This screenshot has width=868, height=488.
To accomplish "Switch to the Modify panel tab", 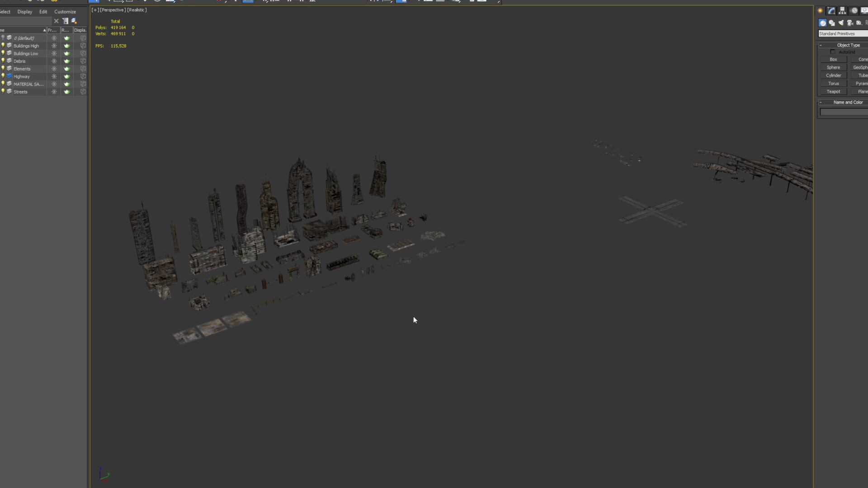I will (831, 10).
